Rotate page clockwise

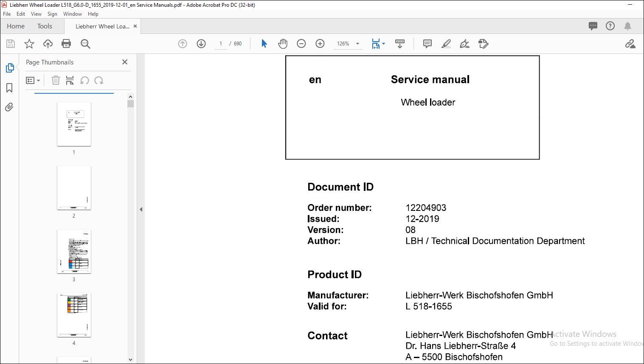point(99,80)
